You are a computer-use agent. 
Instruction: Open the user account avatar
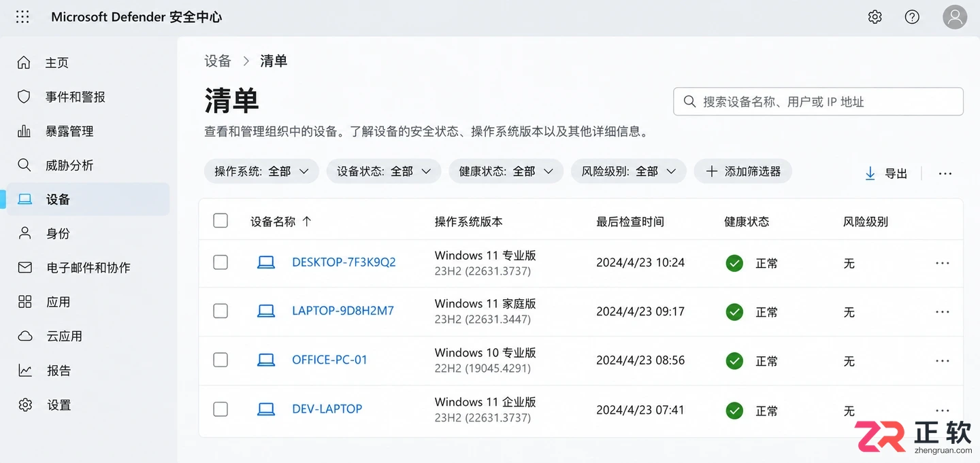[955, 17]
